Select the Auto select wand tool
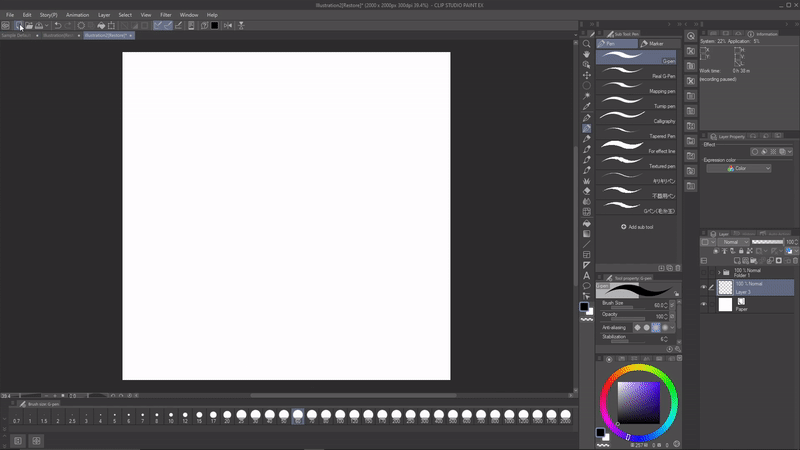 [x=587, y=96]
